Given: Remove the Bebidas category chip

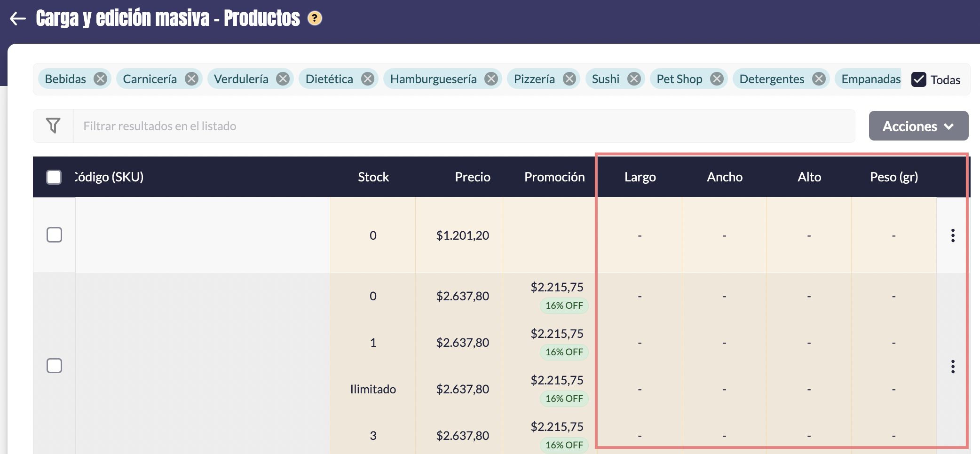Looking at the screenshot, I should [100, 79].
